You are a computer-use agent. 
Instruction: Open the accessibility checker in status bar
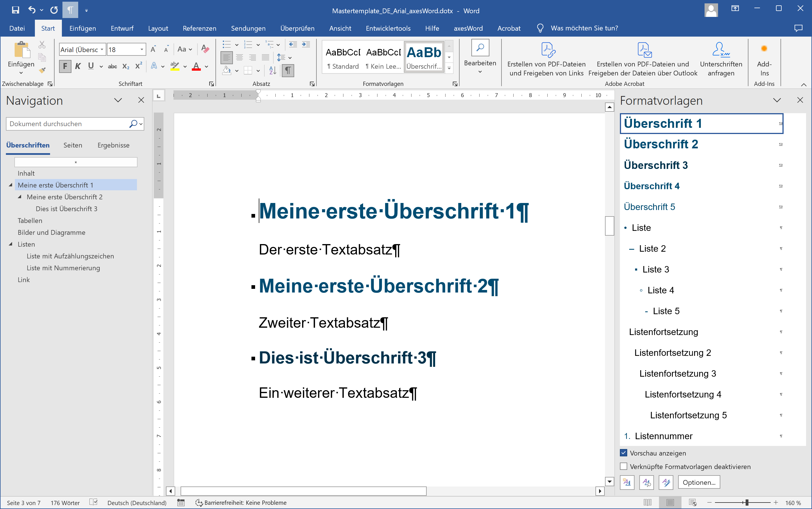click(x=241, y=503)
